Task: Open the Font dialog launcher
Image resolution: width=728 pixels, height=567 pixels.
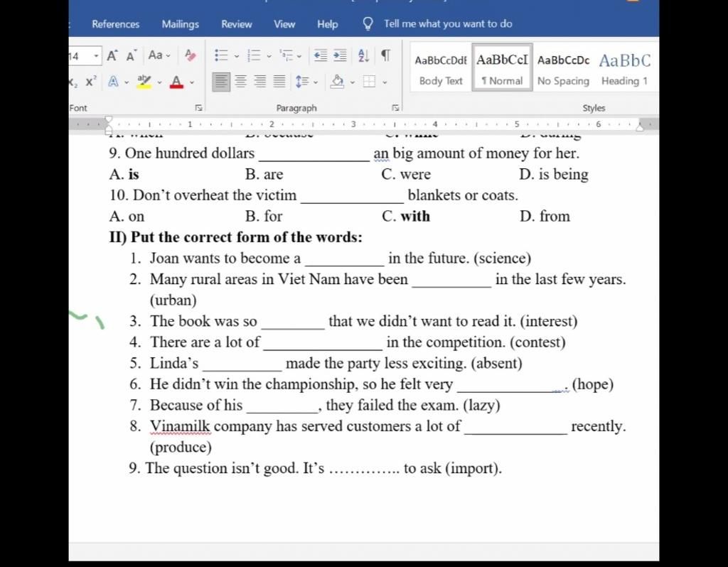Action: click(x=199, y=108)
